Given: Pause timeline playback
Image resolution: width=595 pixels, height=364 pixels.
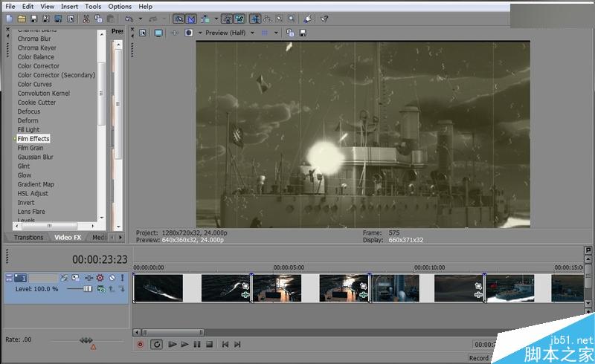Looking at the screenshot, I should pyautogui.click(x=197, y=344).
